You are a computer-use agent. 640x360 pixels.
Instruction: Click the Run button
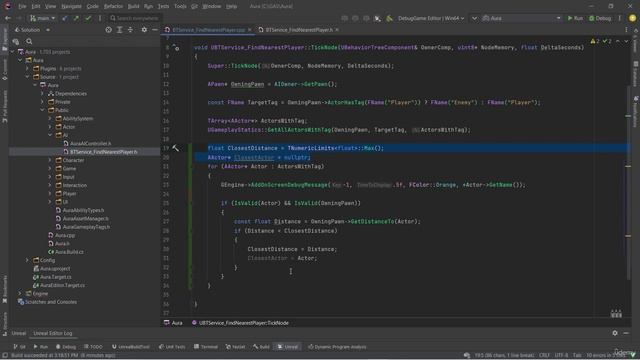coord(575,18)
